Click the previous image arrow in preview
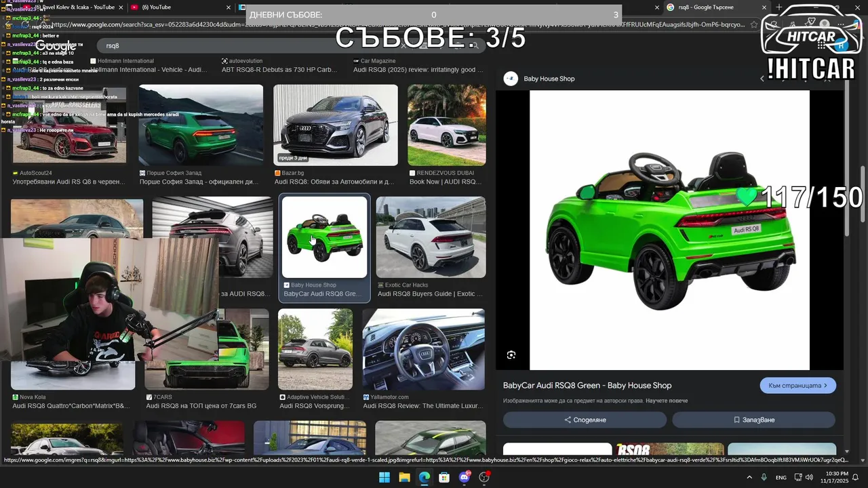868x488 pixels. [762, 79]
